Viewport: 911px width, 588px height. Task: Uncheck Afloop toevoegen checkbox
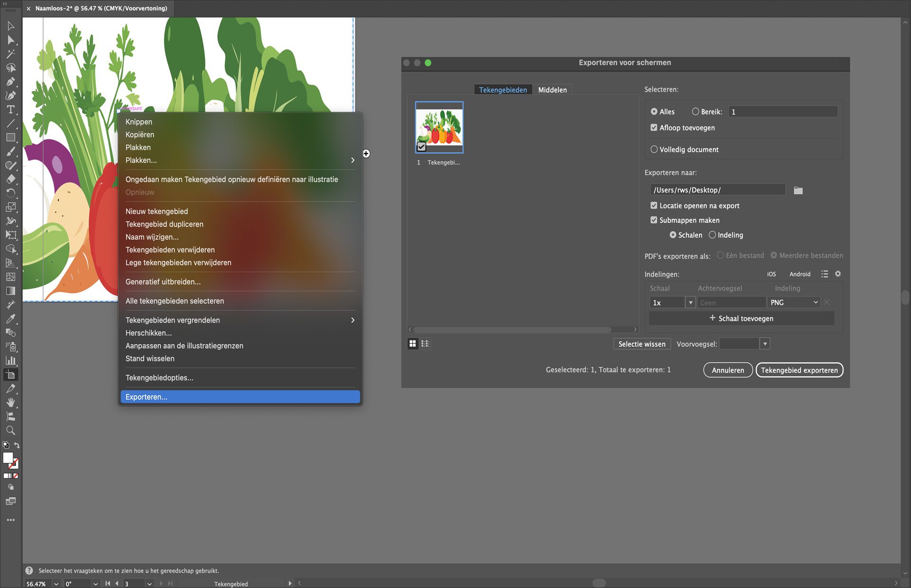pos(654,128)
